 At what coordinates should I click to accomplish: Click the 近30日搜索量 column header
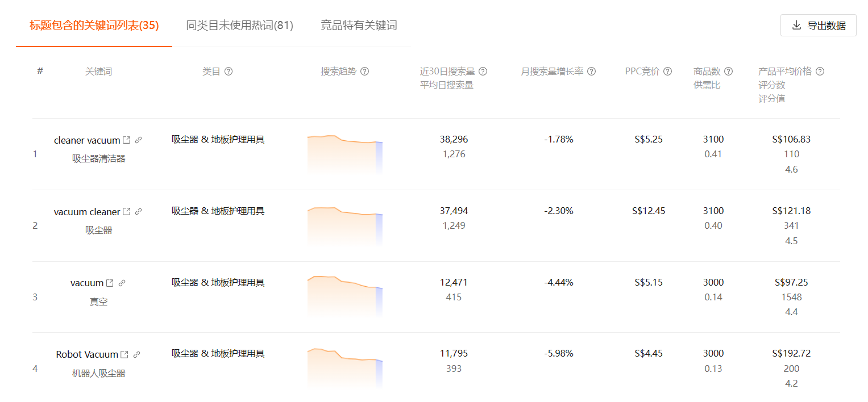447,72
